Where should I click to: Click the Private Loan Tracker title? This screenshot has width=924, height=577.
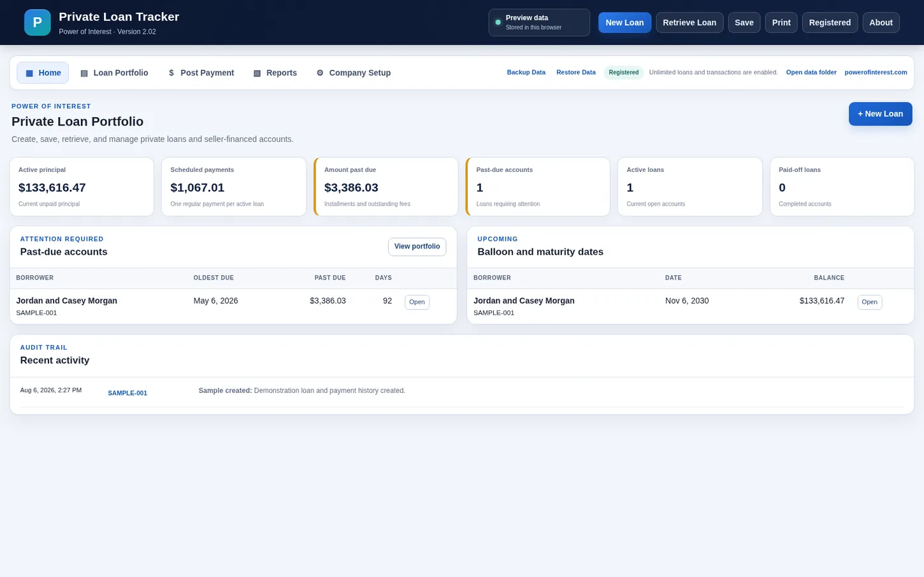click(x=119, y=17)
